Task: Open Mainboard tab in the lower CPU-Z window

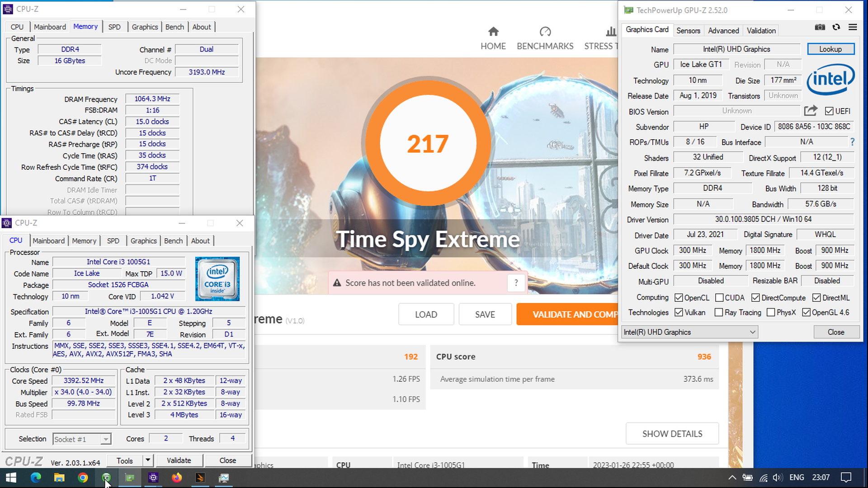Action: pos(49,241)
